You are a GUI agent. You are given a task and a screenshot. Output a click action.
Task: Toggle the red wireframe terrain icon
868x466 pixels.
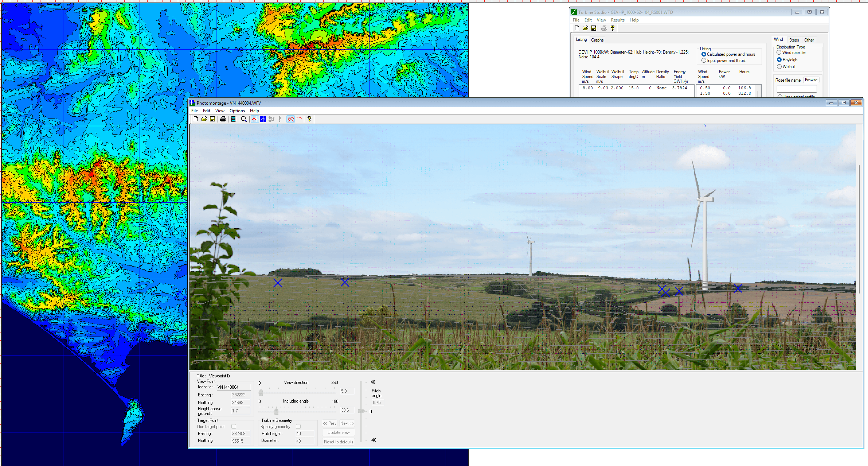290,119
